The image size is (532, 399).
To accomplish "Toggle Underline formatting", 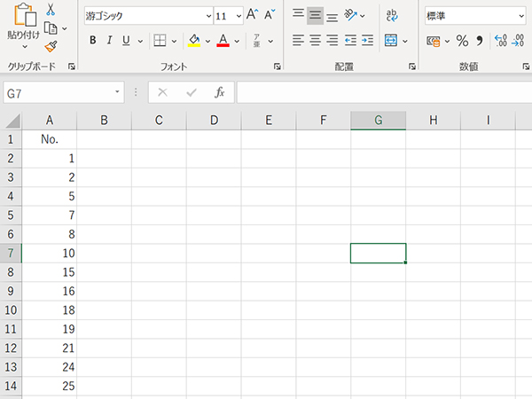I will click(x=126, y=41).
